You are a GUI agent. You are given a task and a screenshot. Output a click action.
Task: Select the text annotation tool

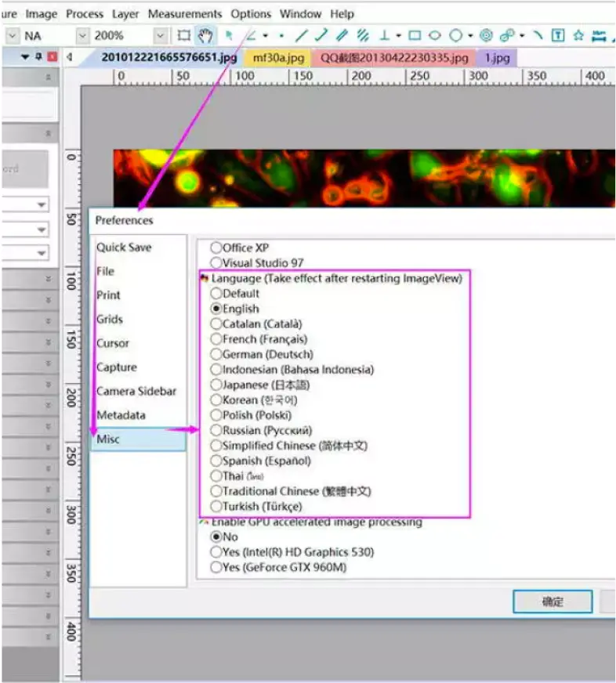pos(558,35)
